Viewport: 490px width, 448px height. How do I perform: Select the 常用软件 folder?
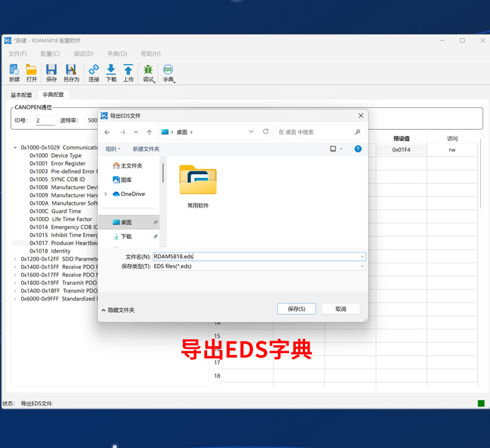198,184
